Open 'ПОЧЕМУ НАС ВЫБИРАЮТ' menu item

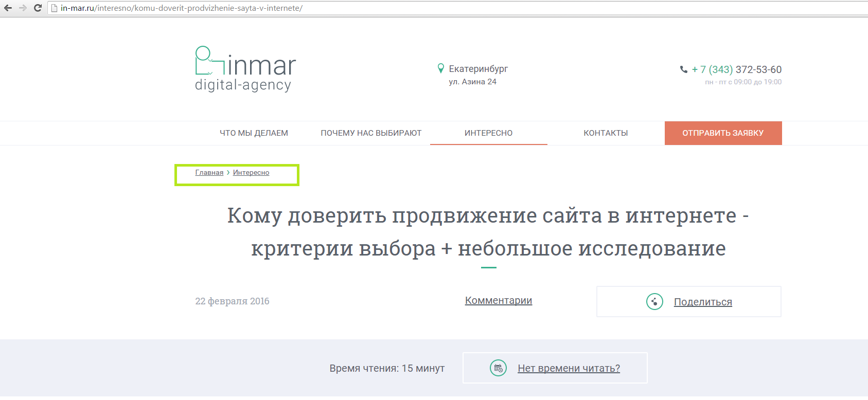click(x=371, y=133)
